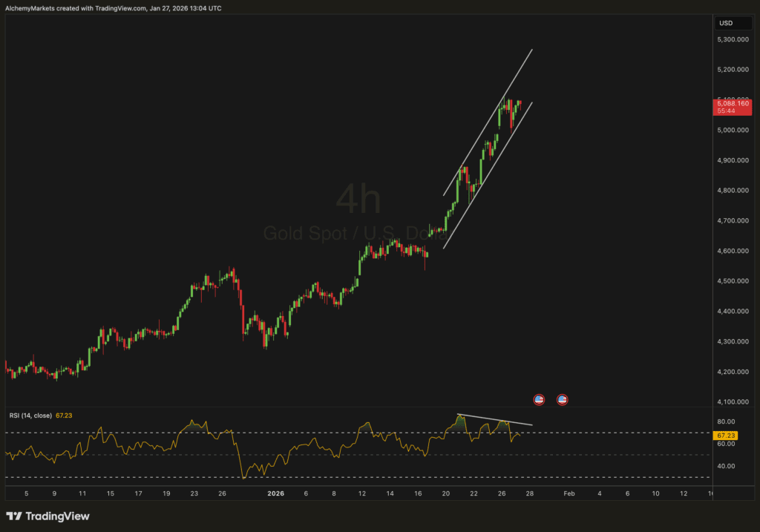Click the 28 date label on time axis
This screenshot has height=532, width=760.
tap(530, 493)
